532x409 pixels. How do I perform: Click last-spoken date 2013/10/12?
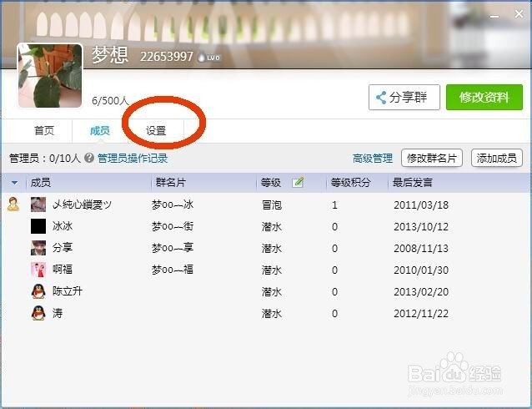[421, 226]
